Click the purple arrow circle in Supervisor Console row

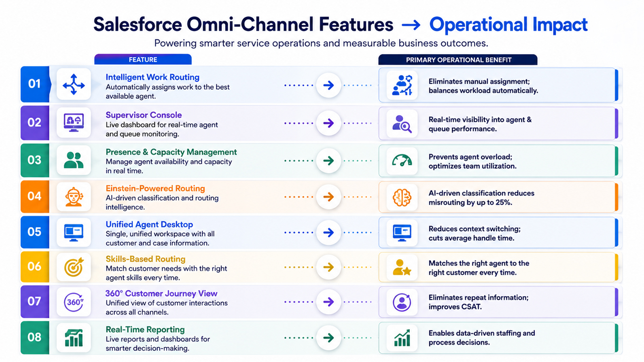pyautogui.click(x=329, y=123)
